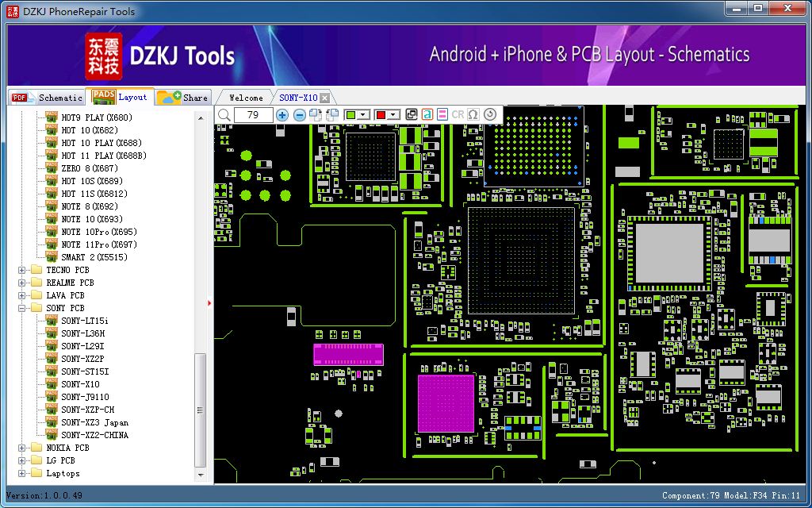Click the board icon beside SONY-X10 in tree
The height and width of the screenshot is (508, 812).
52,383
